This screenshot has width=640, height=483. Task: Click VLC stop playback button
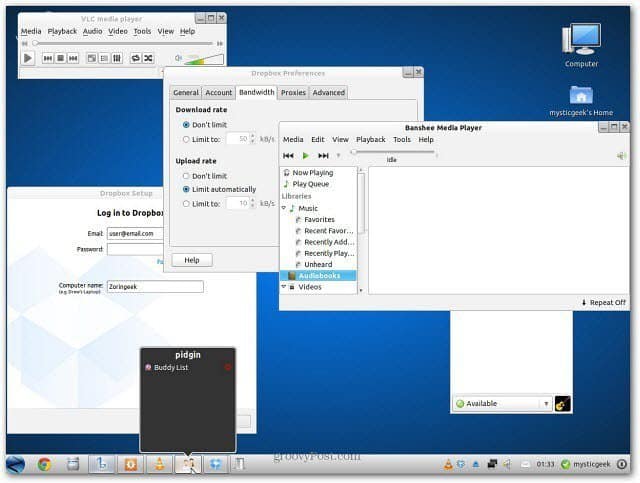[60, 58]
